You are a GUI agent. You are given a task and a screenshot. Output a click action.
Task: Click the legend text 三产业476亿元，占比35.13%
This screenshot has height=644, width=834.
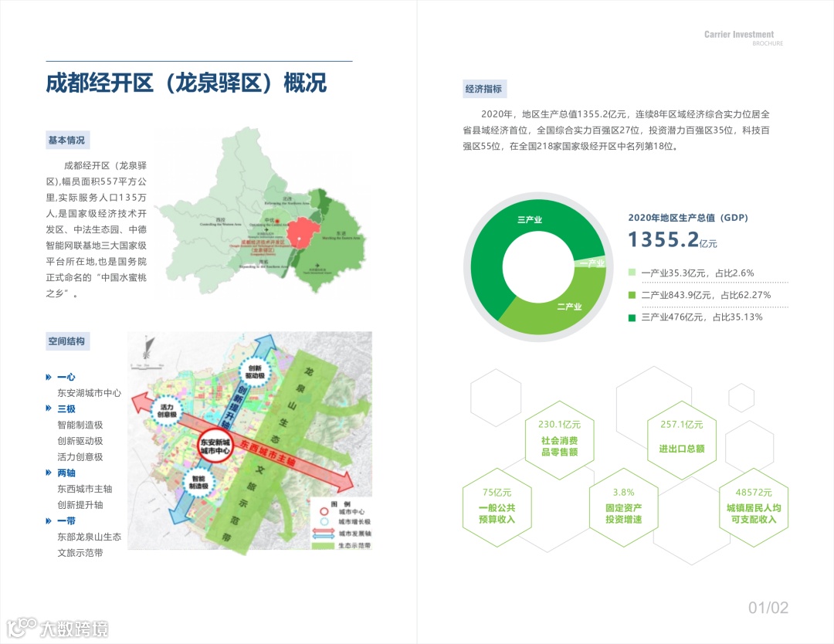click(702, 317)
